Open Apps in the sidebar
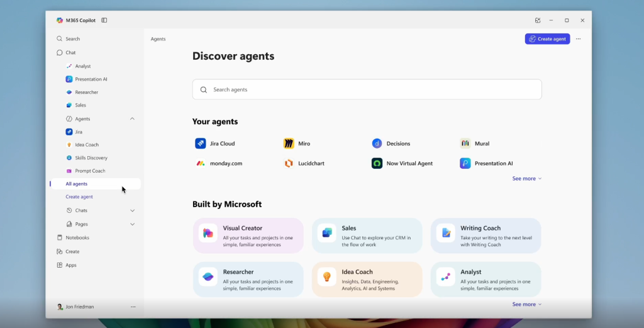The height and width of the screenshot is (328, 644). click(67, 265)
